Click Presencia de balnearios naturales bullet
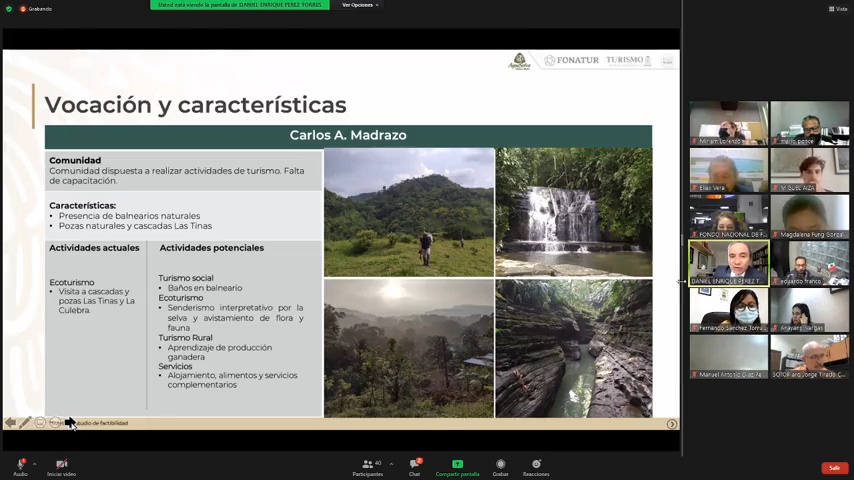This screenshot has width=854, height=480. click(x=129, y=216)
